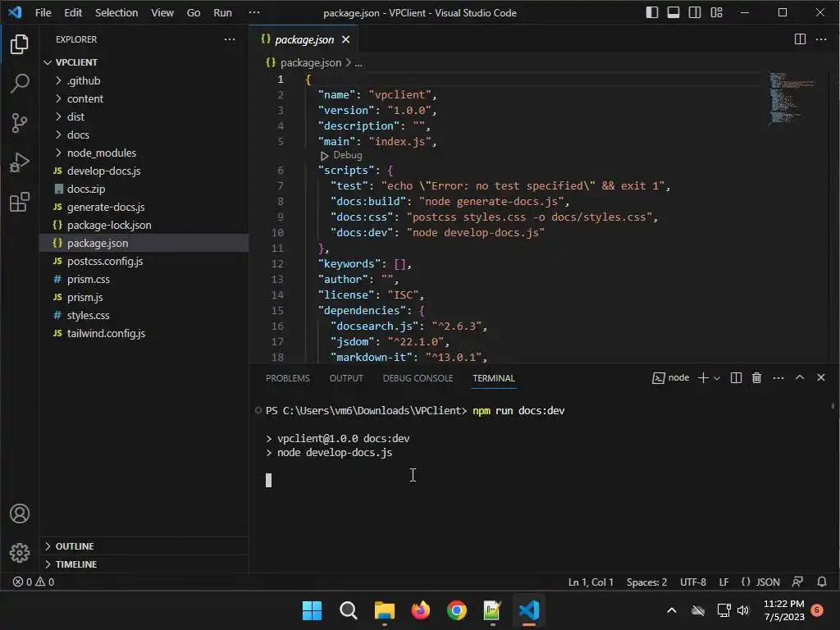This screenshot has height=630, width=840.
Task: Open Customize Layout button
Action: click(716, 12)
